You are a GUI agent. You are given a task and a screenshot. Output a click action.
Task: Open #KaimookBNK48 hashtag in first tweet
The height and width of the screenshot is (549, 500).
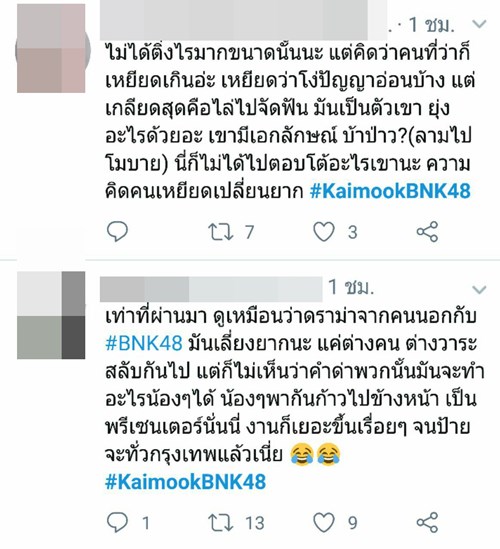pyautogui.click(x=390, y=191)
